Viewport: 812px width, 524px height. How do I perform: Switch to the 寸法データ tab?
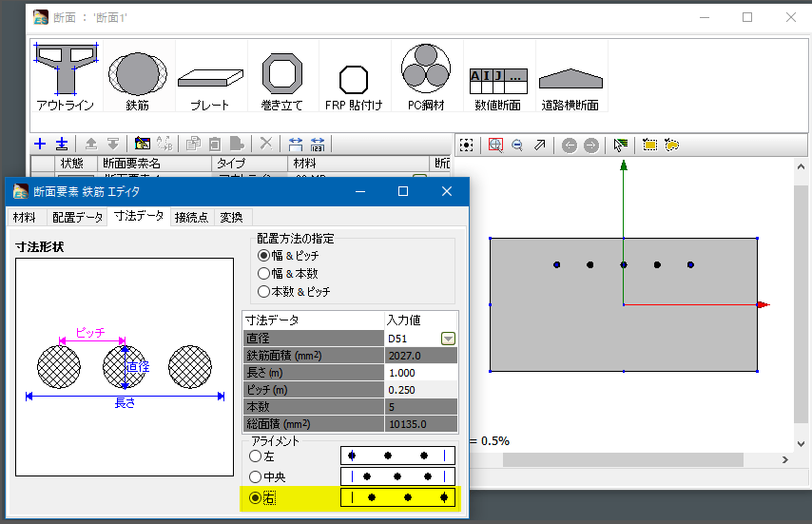pyautogui.click(x=139, y=216)
